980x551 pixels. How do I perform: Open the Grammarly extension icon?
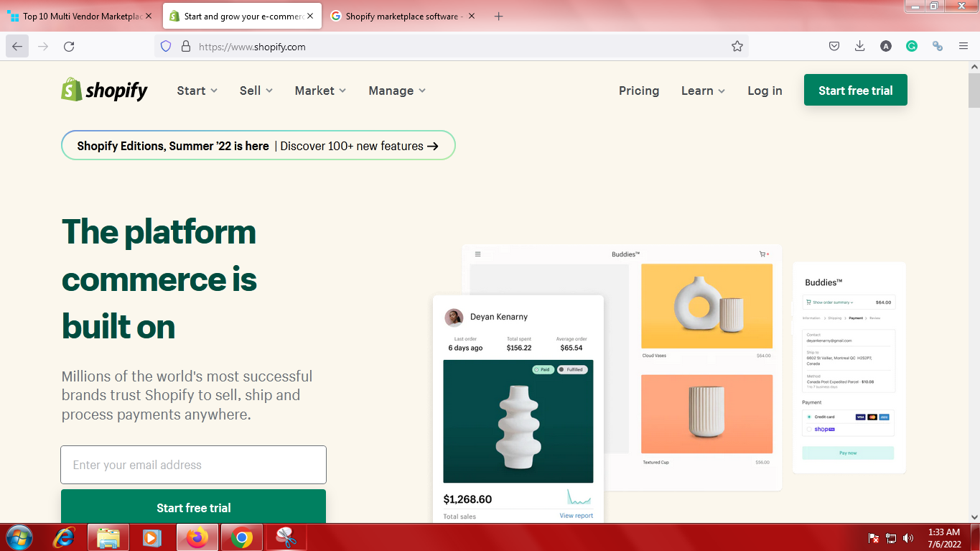[x=912, y=47]
